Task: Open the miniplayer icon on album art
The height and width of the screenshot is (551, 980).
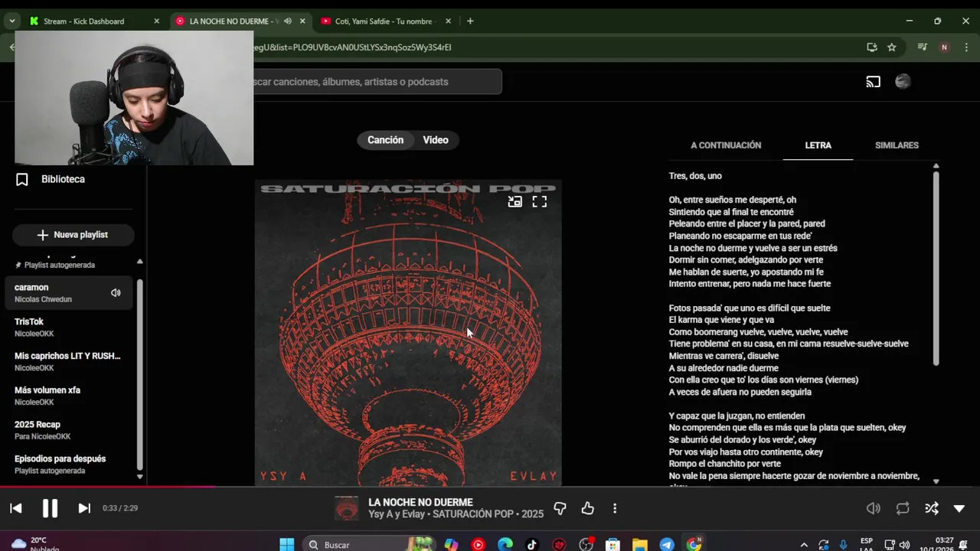Action: (x=515, y=202)
